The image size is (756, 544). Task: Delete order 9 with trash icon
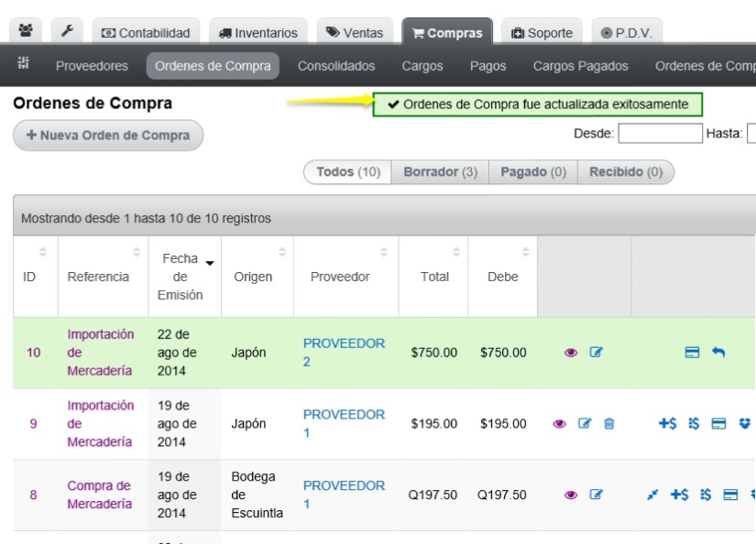coord(609,423)
